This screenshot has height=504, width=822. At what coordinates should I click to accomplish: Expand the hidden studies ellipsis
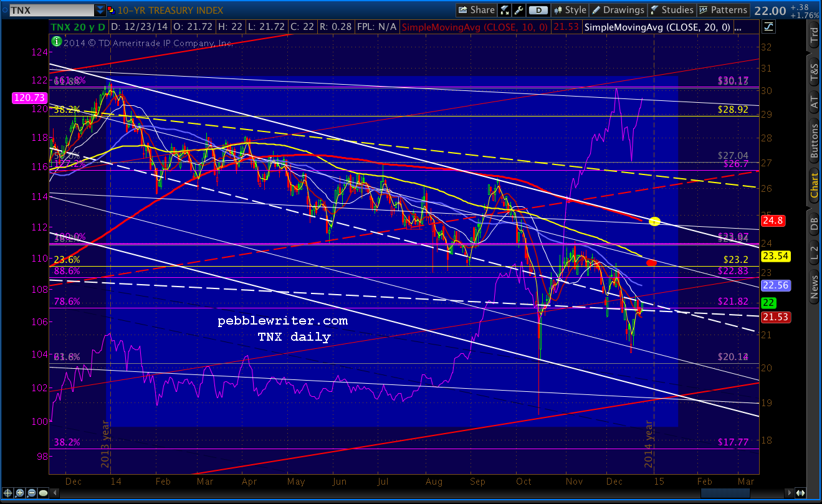tap(738, 27)
